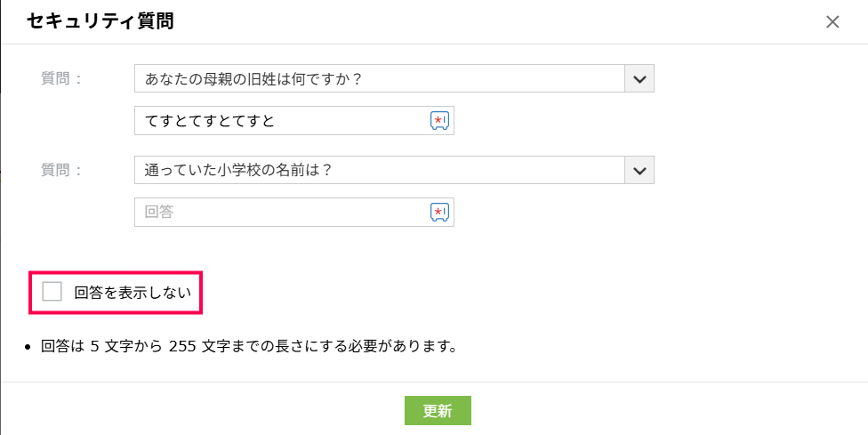Click the bullet point before the length hint

tap(29, 346)
